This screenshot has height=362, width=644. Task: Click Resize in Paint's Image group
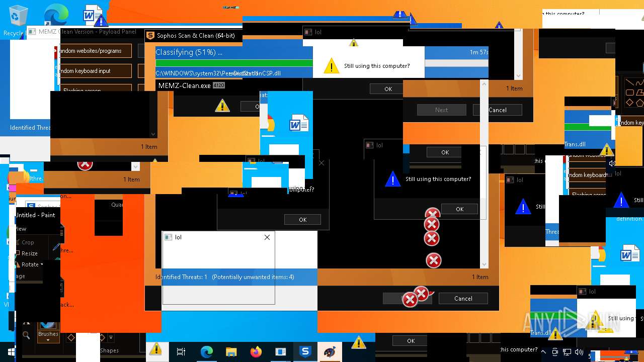click(x=26, y=253)
